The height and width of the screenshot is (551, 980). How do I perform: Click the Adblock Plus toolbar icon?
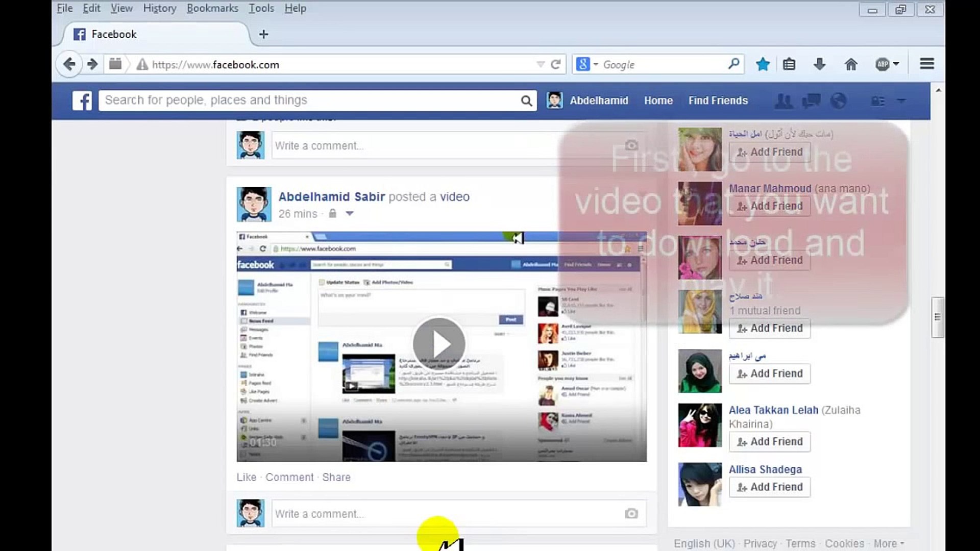click(x=884, y=64)
